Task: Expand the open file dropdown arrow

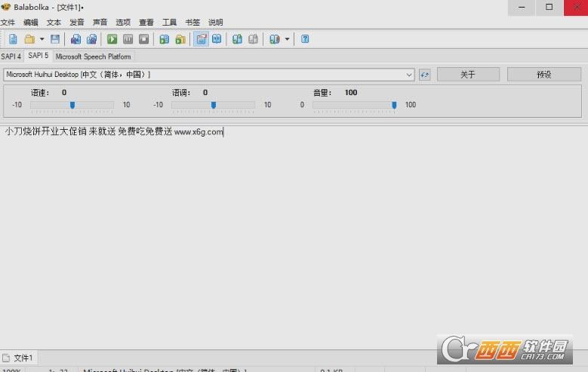Action: [42, 39]
